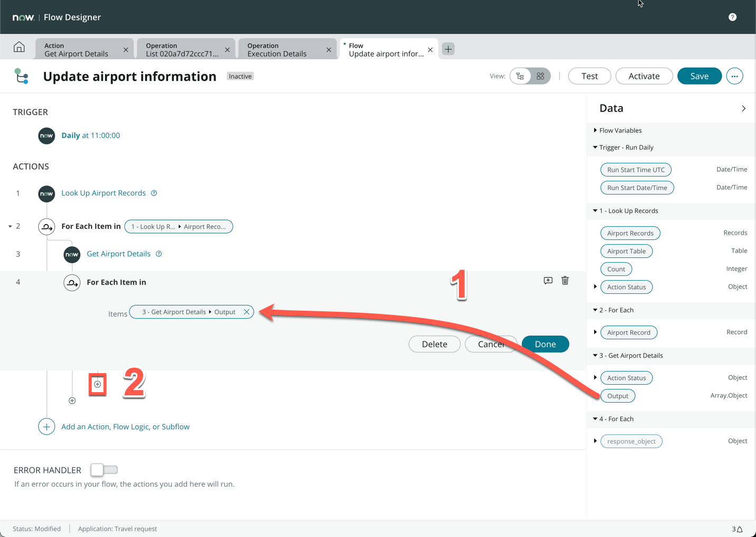Close the List operation tab
Viewport: 756px width, 537px height.
click(227, 50)
